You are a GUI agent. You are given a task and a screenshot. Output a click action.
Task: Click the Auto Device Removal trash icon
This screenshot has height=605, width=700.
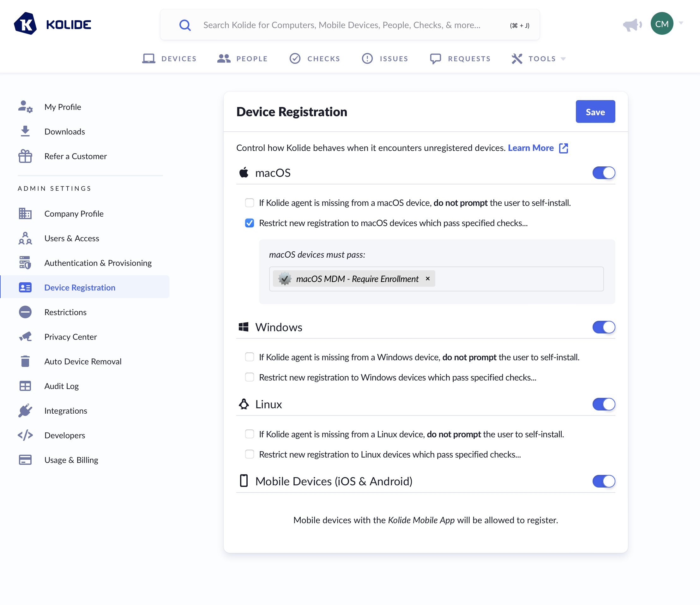point(25,361)
